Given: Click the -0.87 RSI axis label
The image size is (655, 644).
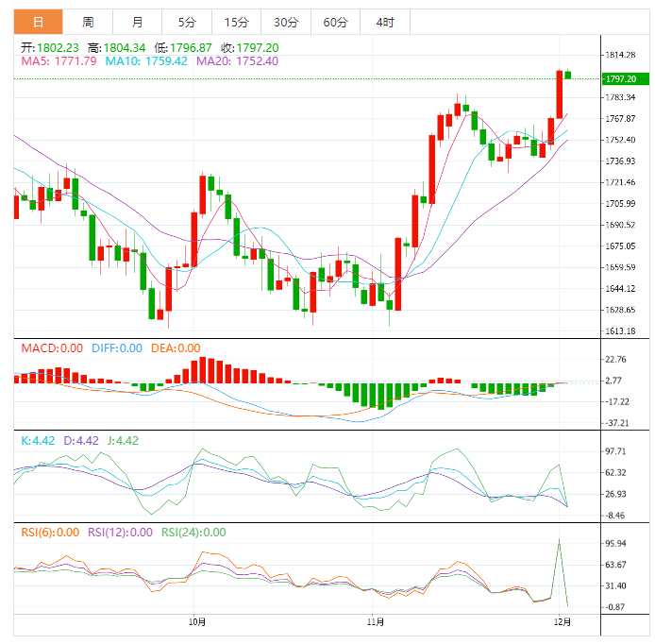Looking at the screenshot, I should [x=615, y=607].
